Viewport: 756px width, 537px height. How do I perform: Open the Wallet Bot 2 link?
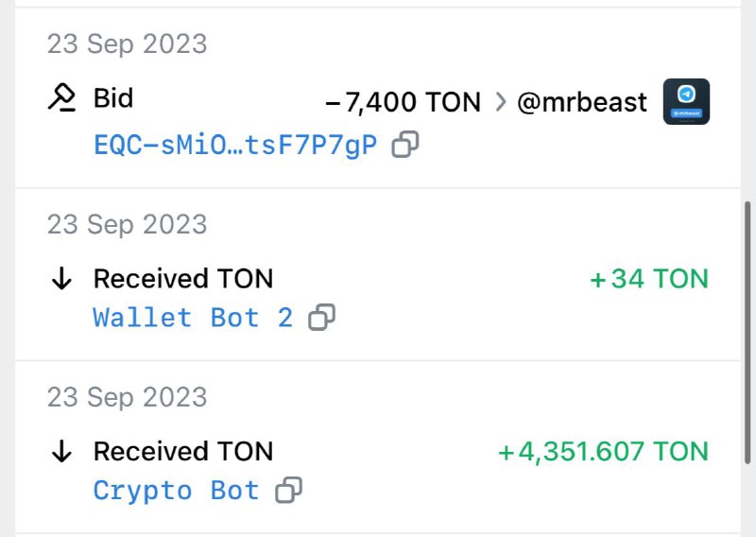pyautogui.click(x=193, y=318)
